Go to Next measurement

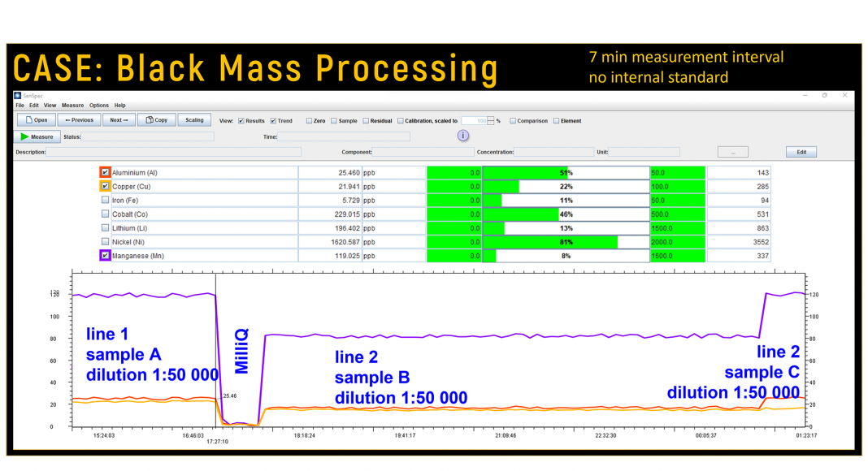click(x=119, y=120)
